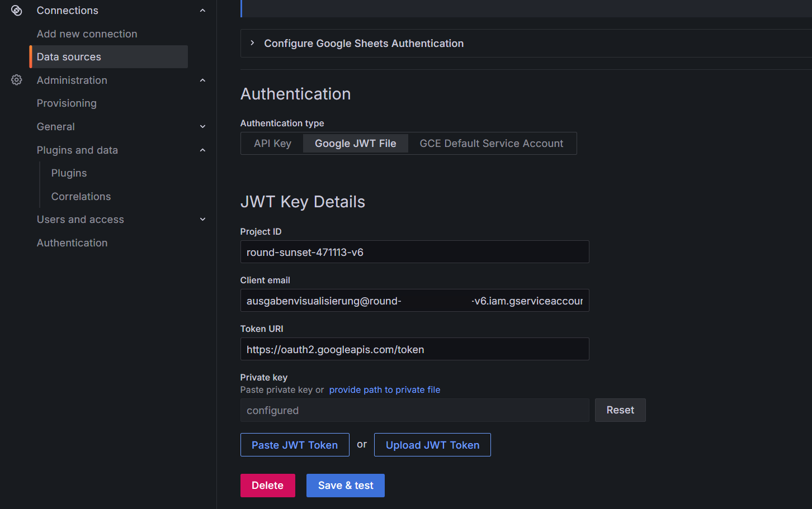This screenshot has width=812, height=509.
Task: Click into the Project ID field
Action: pyautogui.click(x=414, y=252)
